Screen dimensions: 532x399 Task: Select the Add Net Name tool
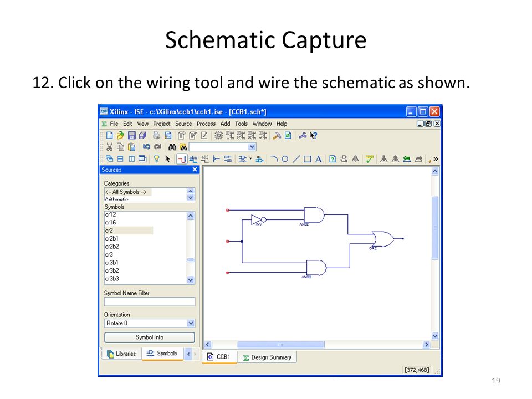[x=193, y=159]
